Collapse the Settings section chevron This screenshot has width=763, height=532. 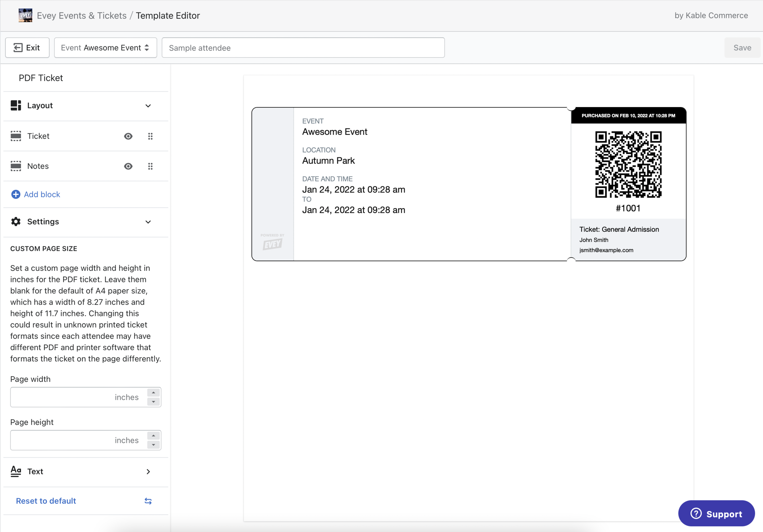pos(148,222)
